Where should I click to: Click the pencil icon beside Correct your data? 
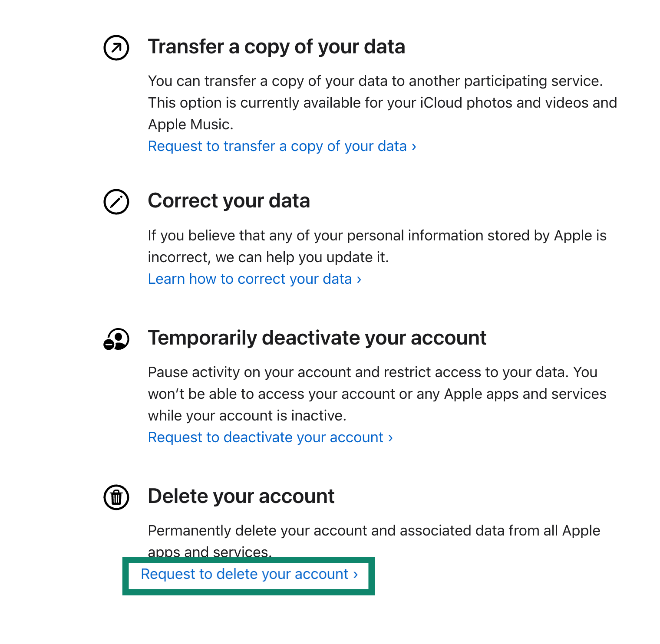116,202
